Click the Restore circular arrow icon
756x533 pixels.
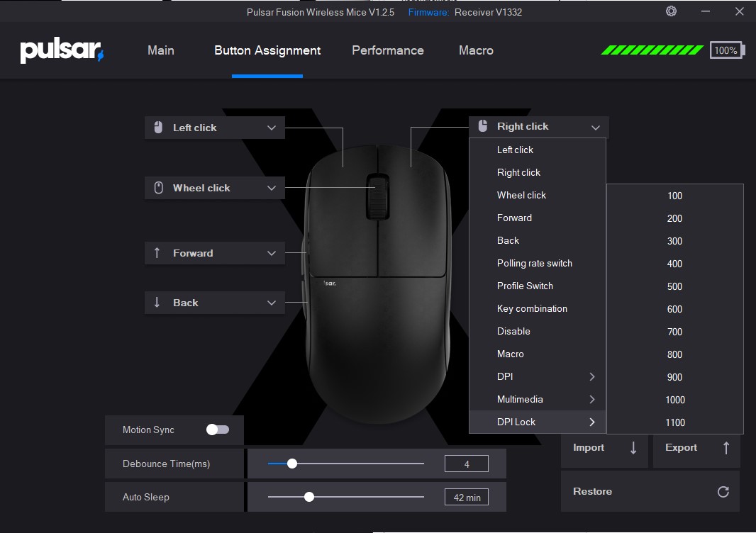point(723,491)
